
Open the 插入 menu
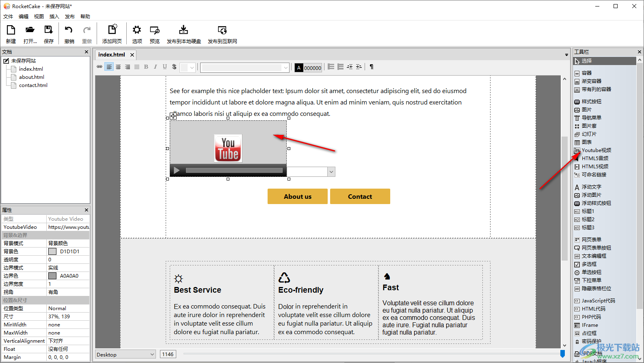pos(54,17)
